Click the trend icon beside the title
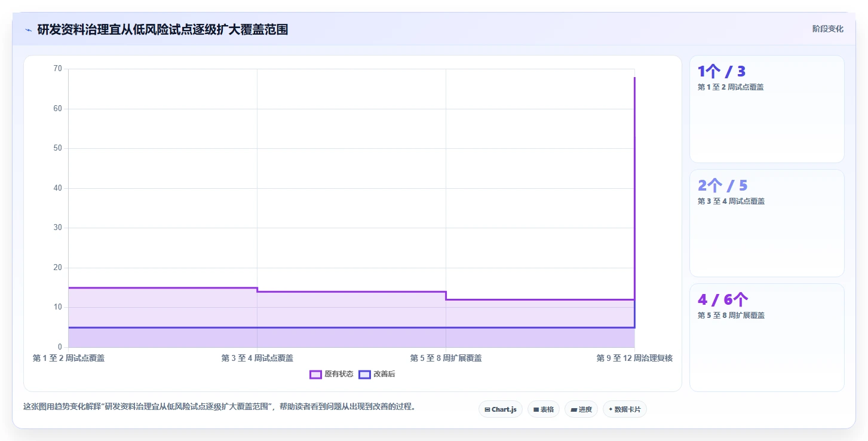 tap(28, 30)
